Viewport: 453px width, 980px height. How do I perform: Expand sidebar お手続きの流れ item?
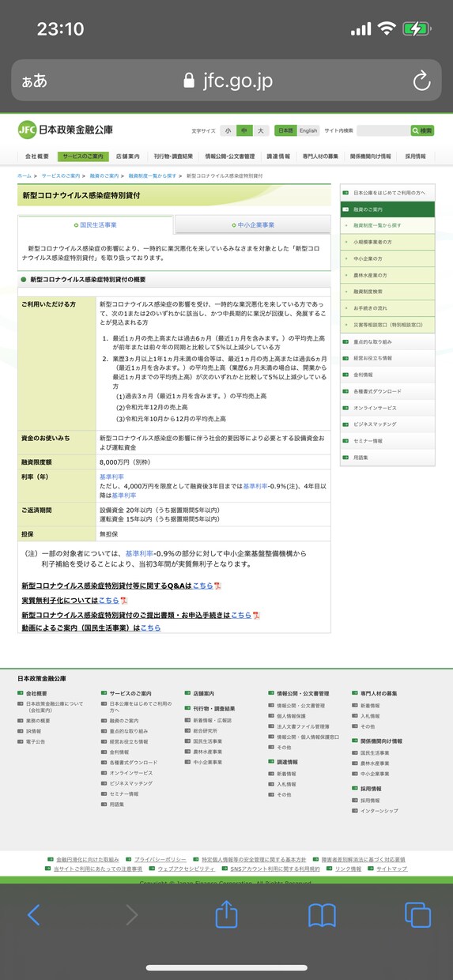[x=387, y=308]
